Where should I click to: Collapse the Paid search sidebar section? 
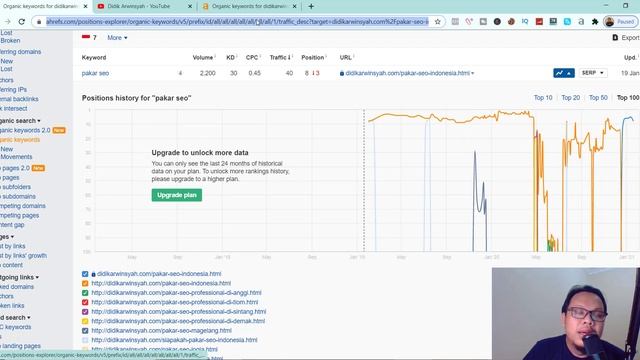15,318
